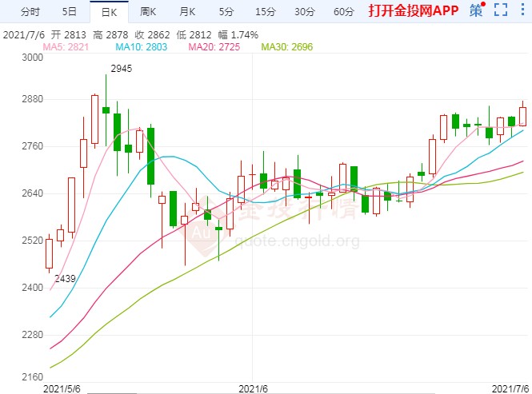
Task: Click the 2640 price axis label
Action: pyautogui.click(x=33, y=193)
